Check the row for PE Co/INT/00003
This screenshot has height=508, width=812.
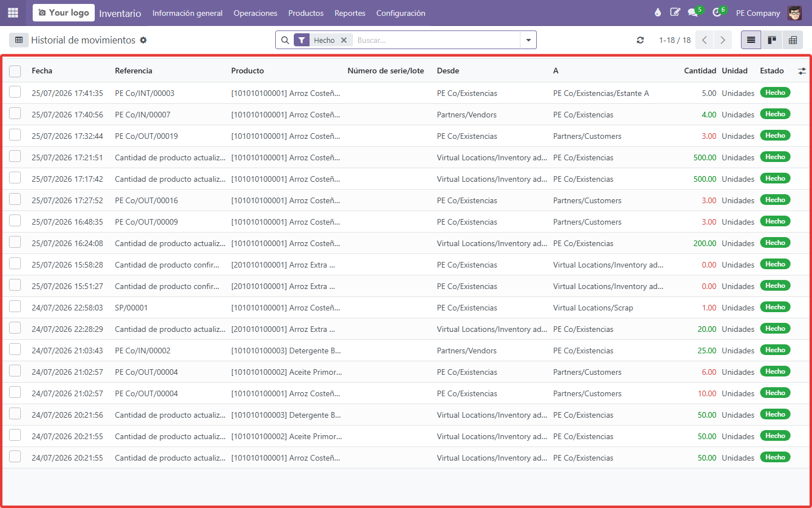15,93
